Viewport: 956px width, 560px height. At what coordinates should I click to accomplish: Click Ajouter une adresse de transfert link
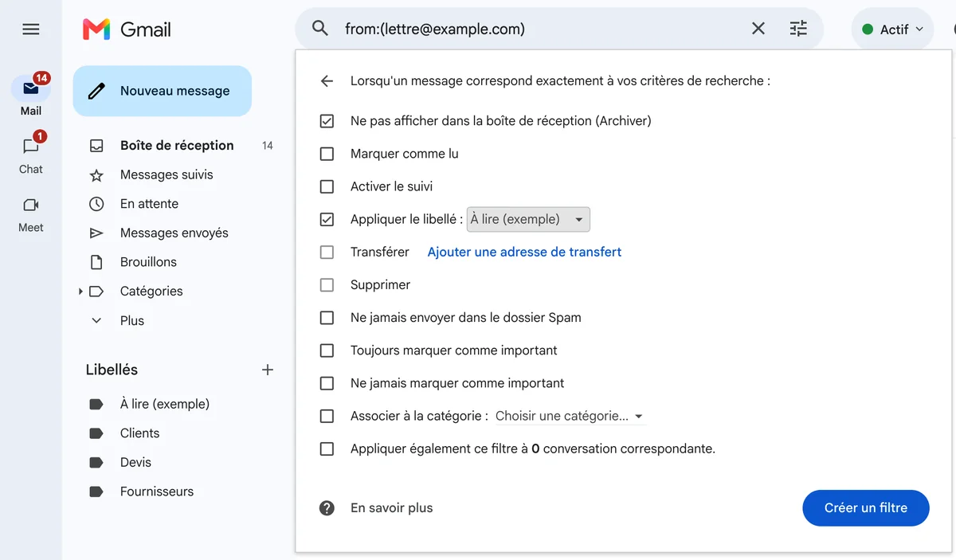click(524, 252)
